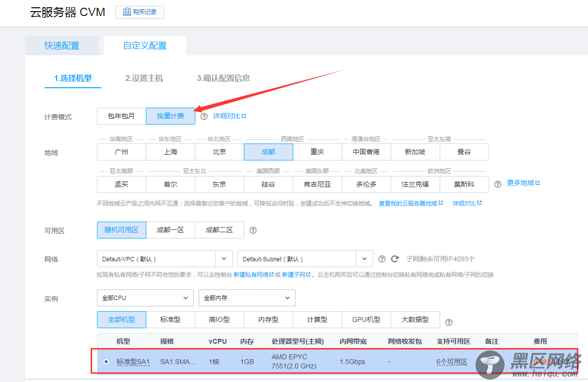Choose 成都二区 availability zone
This screenshot has height=382, width=588.
220,230
